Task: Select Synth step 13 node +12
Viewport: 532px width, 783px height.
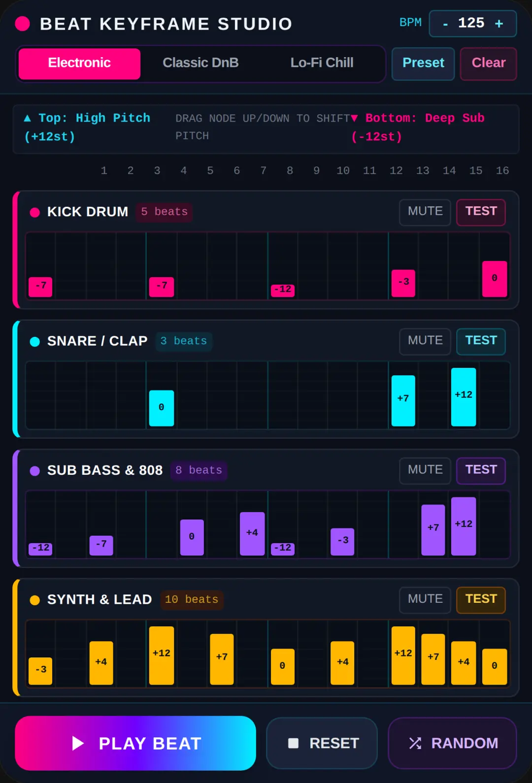Action: (x=403, y=655)
